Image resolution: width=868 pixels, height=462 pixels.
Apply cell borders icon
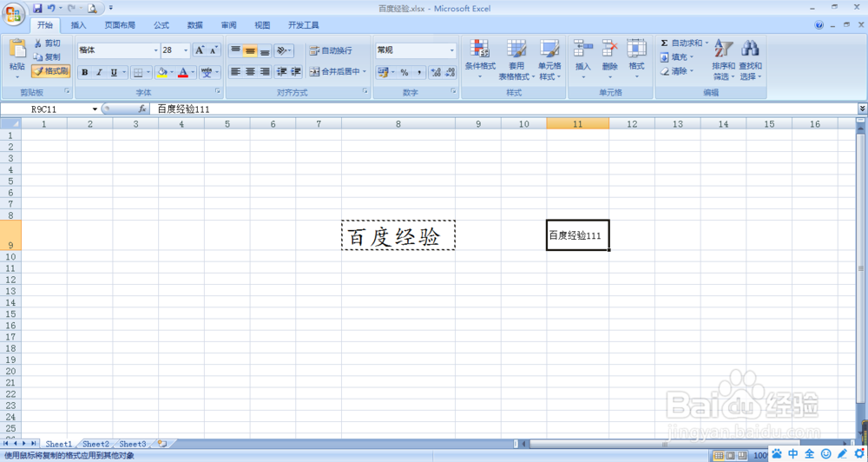(x=138, y=73)
